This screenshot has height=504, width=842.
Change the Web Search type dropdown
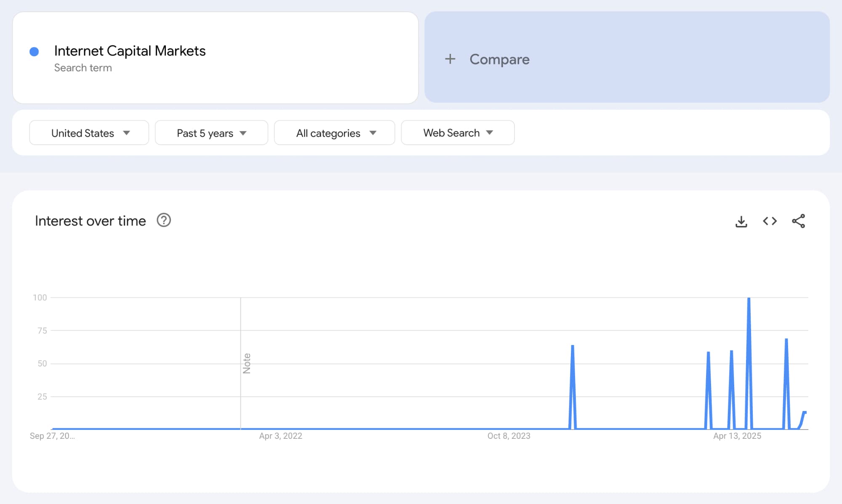[x=458, y=133]
